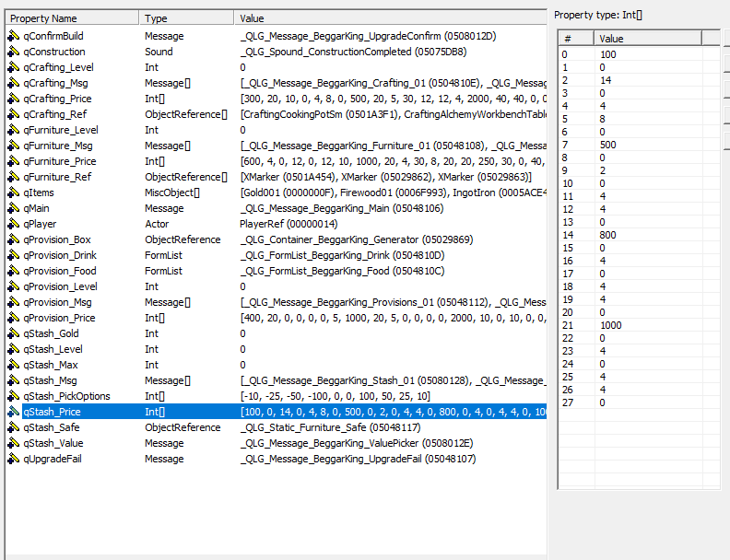Select the qStash_Value property name
Screen dimensions: 730x560
53,443
